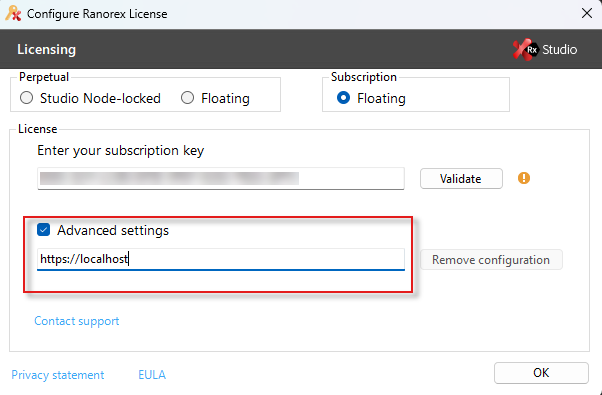Select the Perpetual Floating radio button

(x=187, y=98)
